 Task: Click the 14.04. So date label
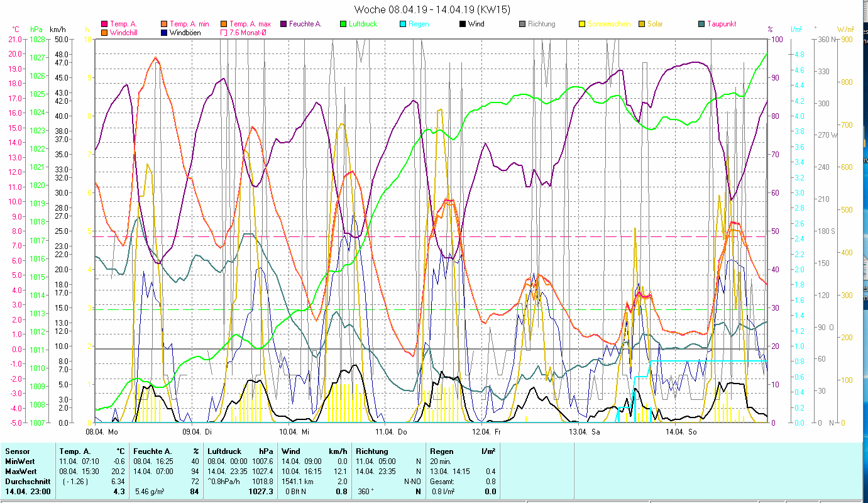point(681,432)
